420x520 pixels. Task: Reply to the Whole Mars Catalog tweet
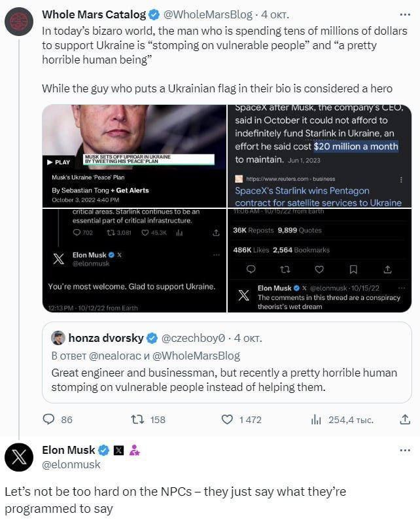click(49, 419)
